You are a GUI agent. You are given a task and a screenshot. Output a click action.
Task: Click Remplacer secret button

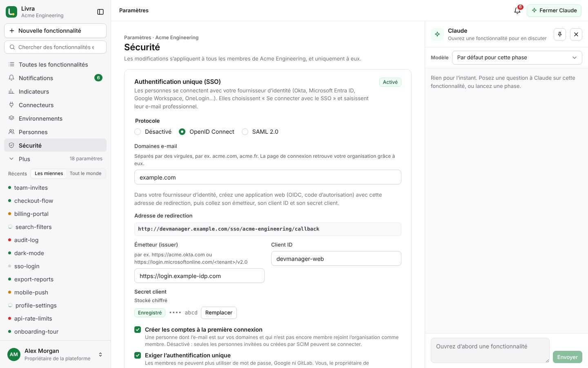pos(219,313)
